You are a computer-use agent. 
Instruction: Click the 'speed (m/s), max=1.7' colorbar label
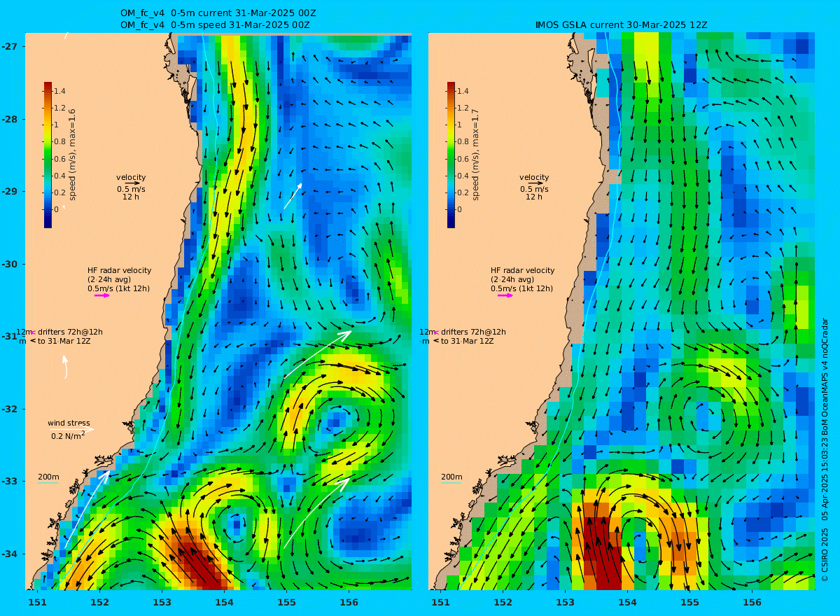[475, 155]
